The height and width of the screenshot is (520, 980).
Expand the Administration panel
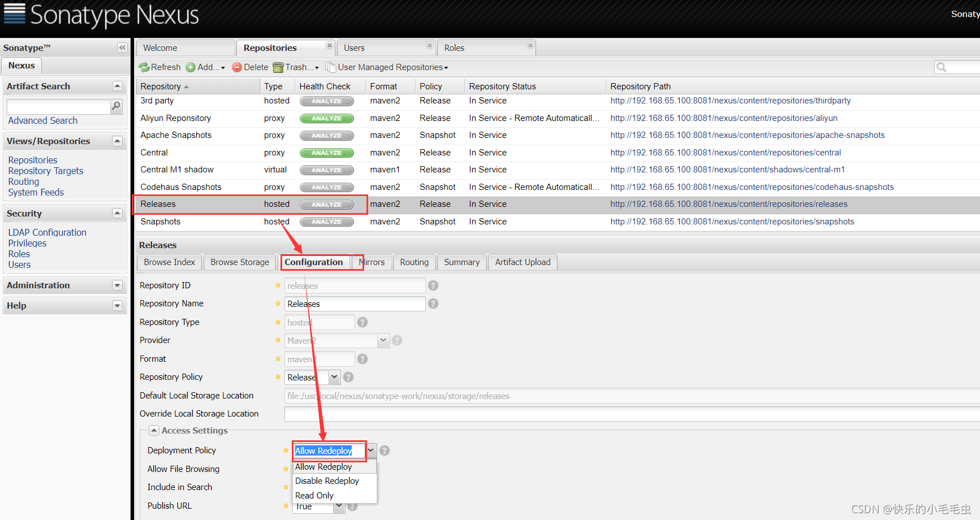point(117,285)
